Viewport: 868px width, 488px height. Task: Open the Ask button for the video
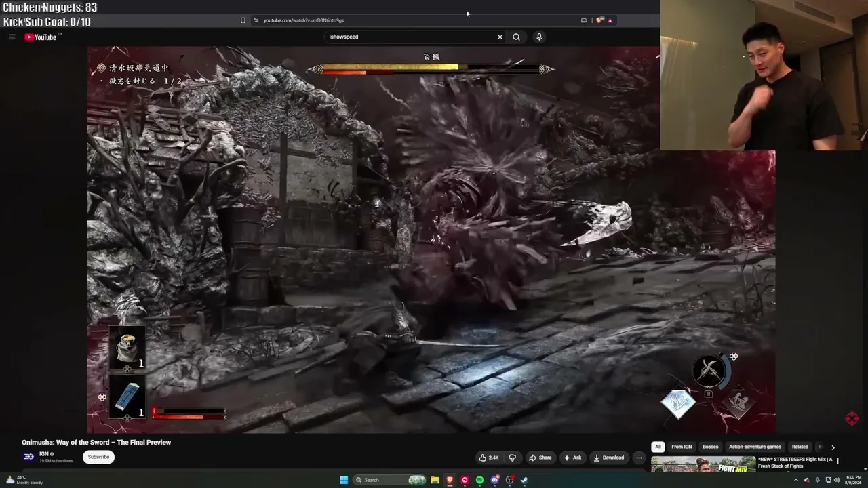pos(572,457)
